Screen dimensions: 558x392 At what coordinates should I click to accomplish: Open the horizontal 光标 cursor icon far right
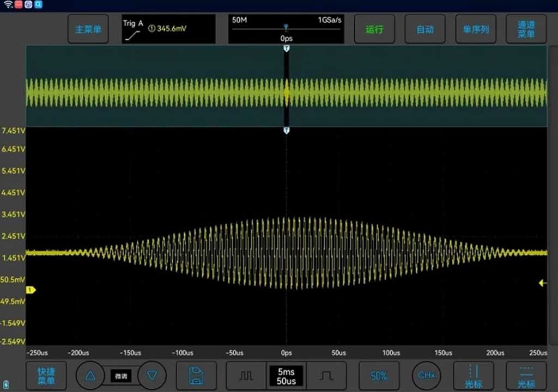point(526,375)
